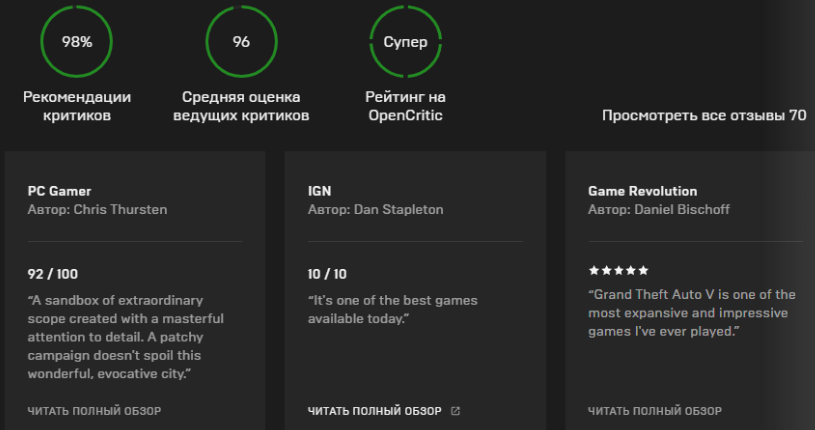
Task: Open Просмотреть все отзывы 70 link
Action: tap(704, 115)
